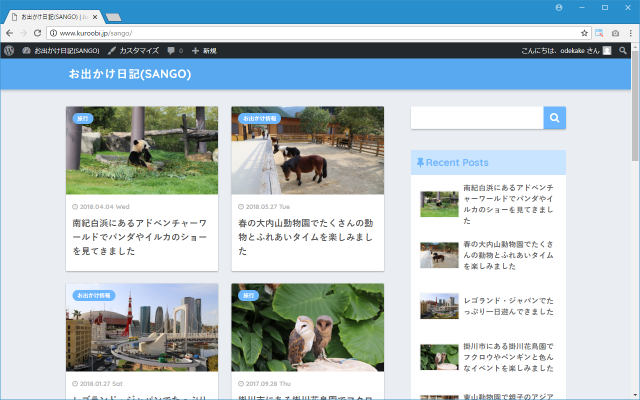640x400 pixels.
Task: Bookmark this page with star icon
Action: point(584,33)
